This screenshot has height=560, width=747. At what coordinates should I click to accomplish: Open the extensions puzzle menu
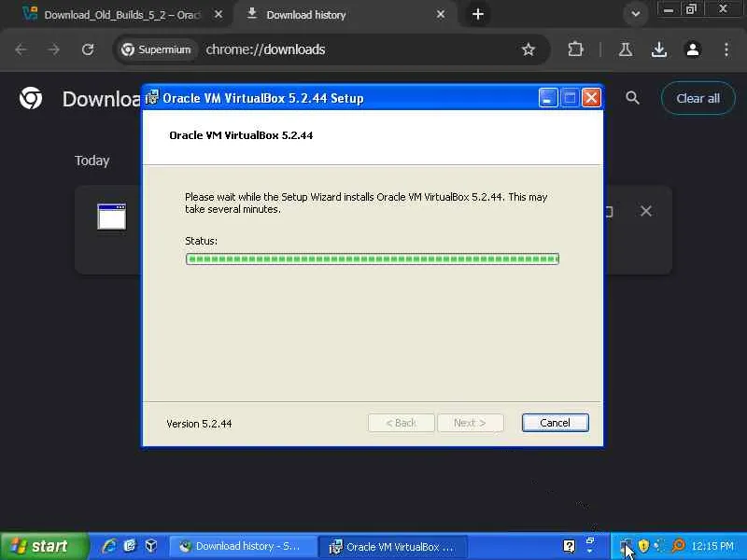pos(576,49)
